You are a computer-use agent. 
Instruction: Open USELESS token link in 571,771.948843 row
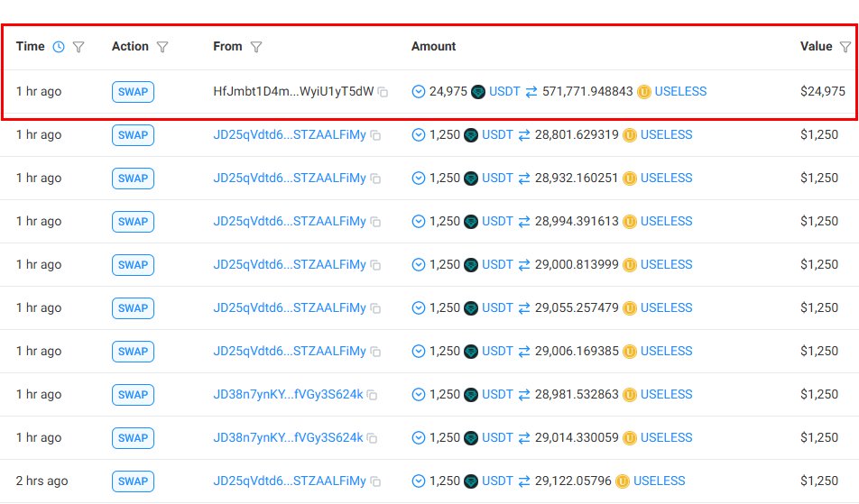pyautogui.click(x=680, y=91)
